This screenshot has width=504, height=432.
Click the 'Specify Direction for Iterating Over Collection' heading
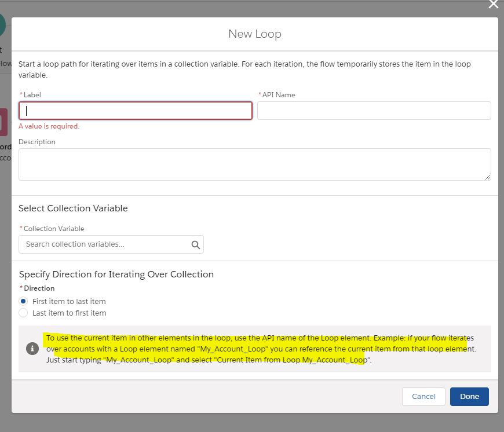tap(116, 274)
